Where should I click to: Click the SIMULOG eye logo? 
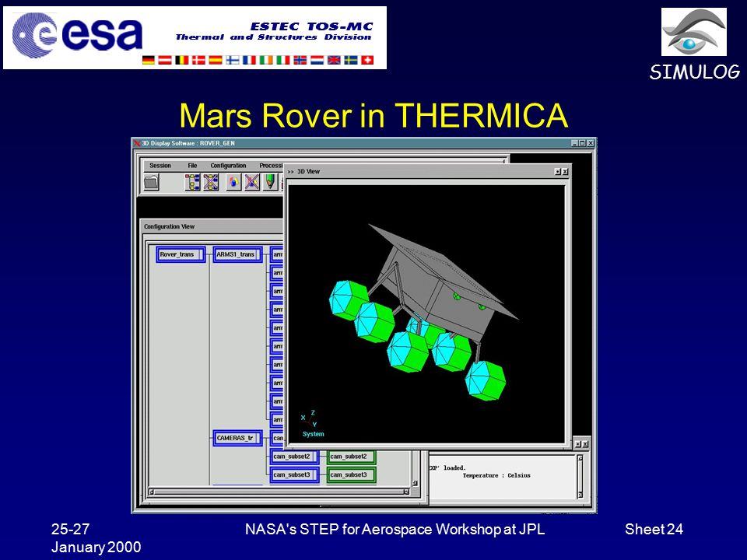tap(693, 33)
